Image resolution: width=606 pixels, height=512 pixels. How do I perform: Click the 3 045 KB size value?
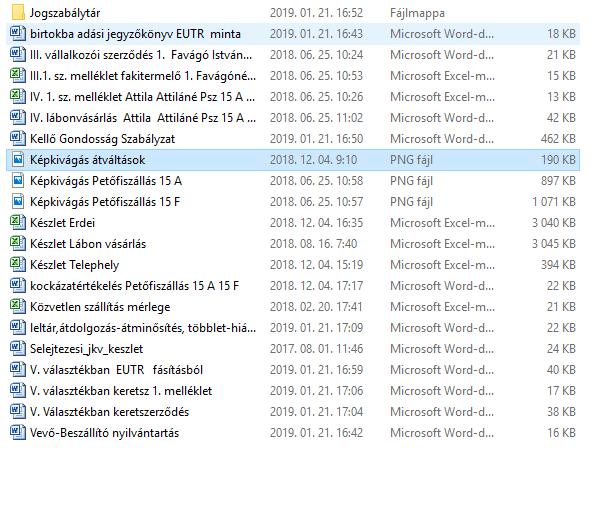coord(554,244)
